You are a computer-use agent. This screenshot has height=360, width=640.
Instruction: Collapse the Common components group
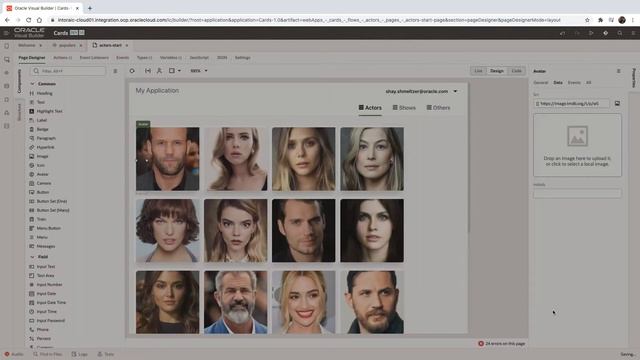pyautogui.click(x=32, y=84)
